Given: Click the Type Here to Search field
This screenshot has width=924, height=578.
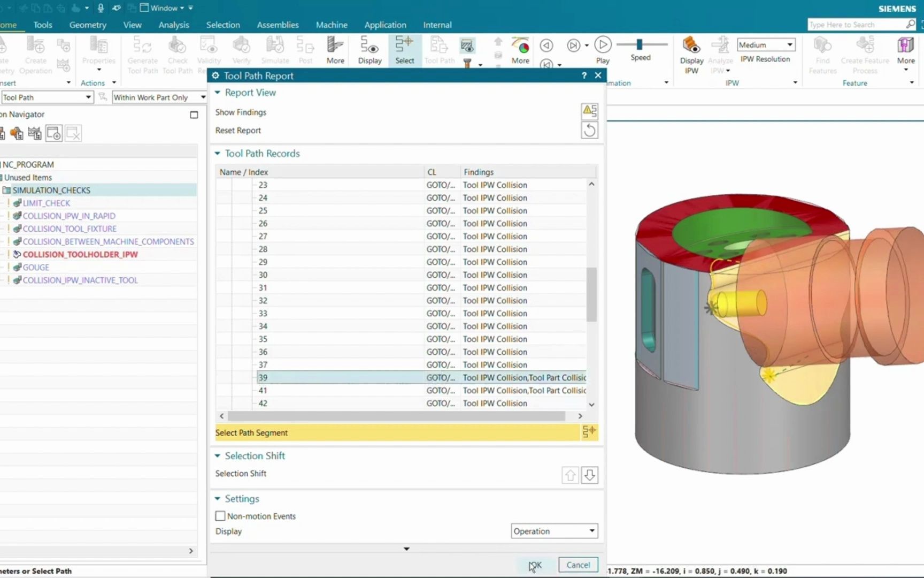Looking at the screenshot, I should [x=856, y=25].
